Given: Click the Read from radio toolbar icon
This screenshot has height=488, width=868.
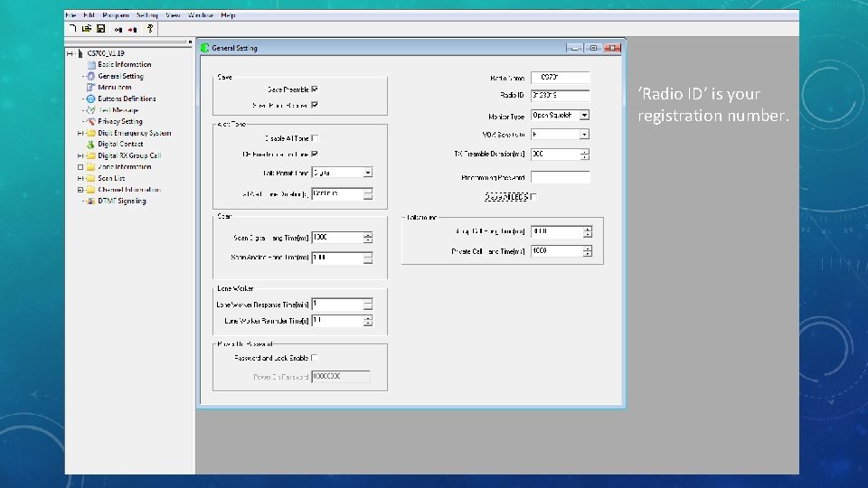Looking at the screenshot, I should 118,29.
